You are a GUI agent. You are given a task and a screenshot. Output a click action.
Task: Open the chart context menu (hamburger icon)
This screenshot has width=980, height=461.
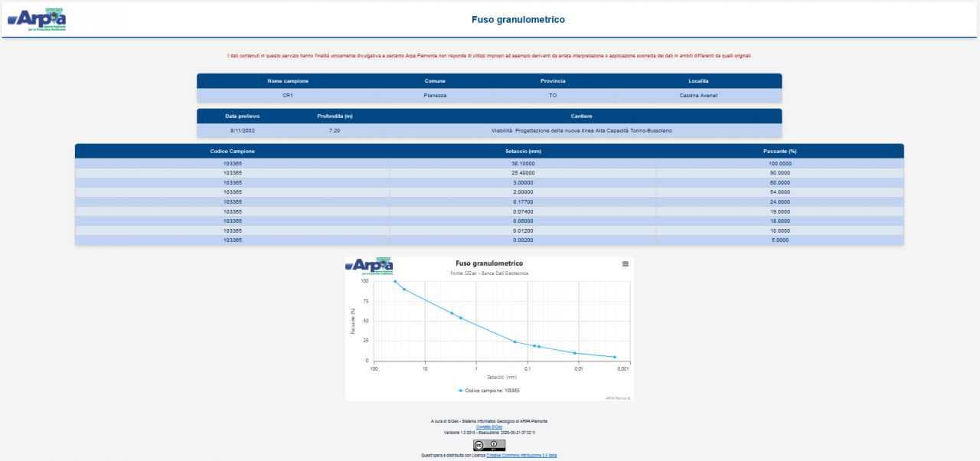coord(625,263)
